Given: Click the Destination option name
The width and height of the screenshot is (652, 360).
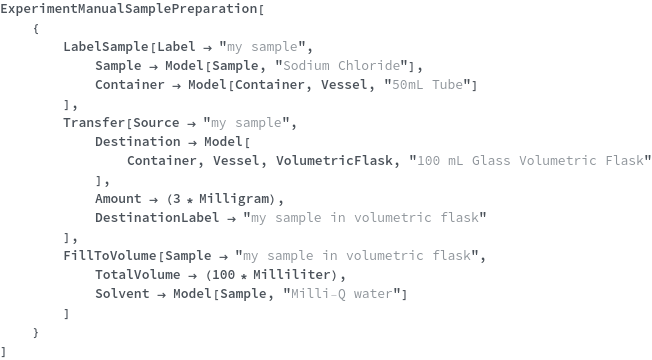Looking at the screenshot, I should click(x=138, y=142).
